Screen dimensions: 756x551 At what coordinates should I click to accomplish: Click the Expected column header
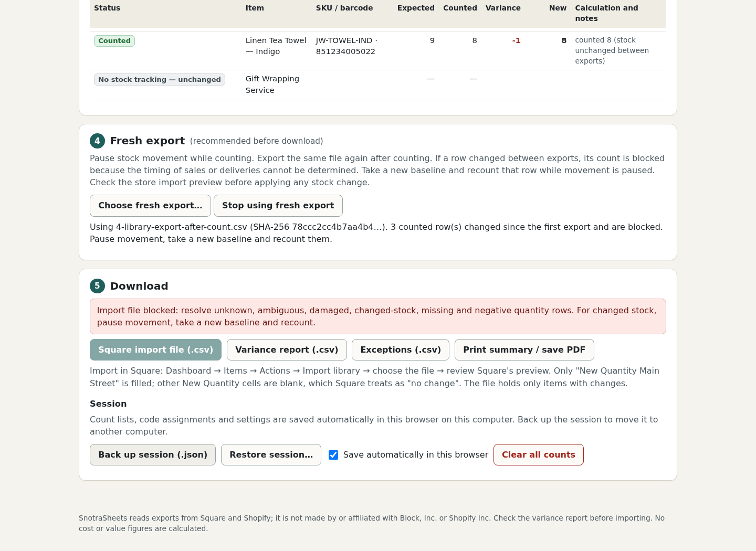[x=416, y=8]
